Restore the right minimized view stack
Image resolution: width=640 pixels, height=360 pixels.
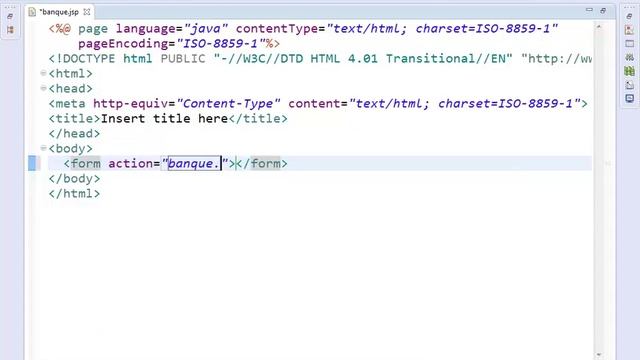(x=629, y=16)
